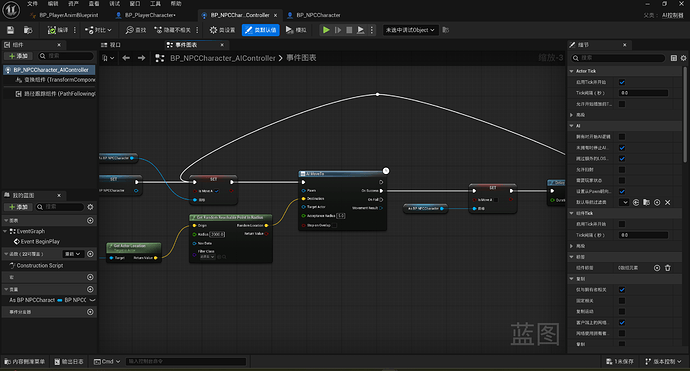Toggle the first unchecked AI section checkbox
690x371 pixels.
[x=622, y=137]
